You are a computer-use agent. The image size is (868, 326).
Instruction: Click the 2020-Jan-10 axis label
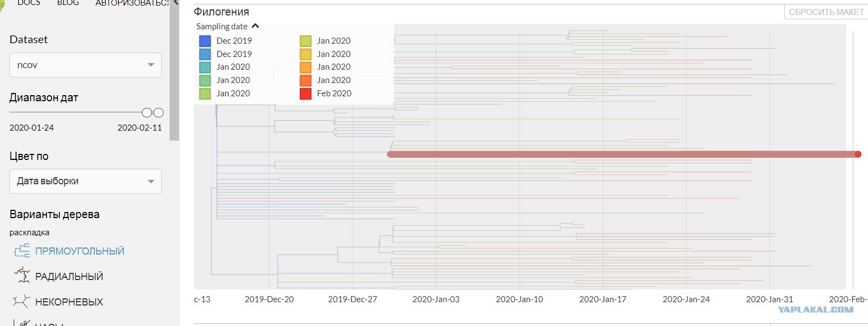[x=519, y=299]
